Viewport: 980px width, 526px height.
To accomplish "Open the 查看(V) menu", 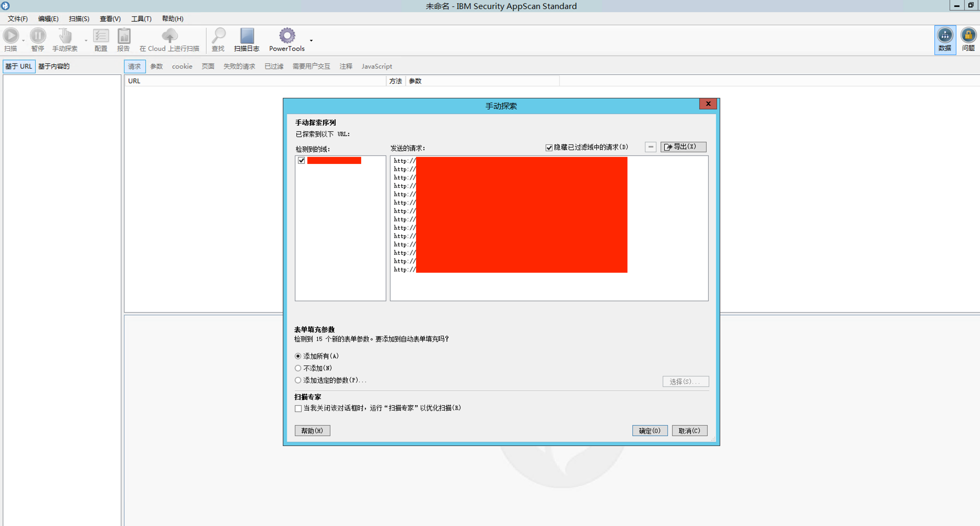I will [x=110, y=19].
